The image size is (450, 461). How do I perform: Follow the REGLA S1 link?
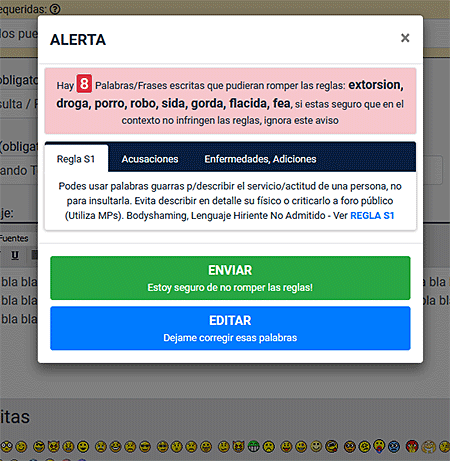pyautogui.click(x=372, y=216)
